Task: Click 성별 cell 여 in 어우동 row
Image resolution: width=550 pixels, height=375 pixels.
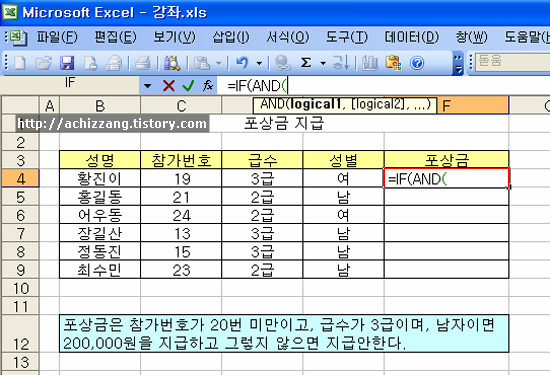Action: click(343, 215)
